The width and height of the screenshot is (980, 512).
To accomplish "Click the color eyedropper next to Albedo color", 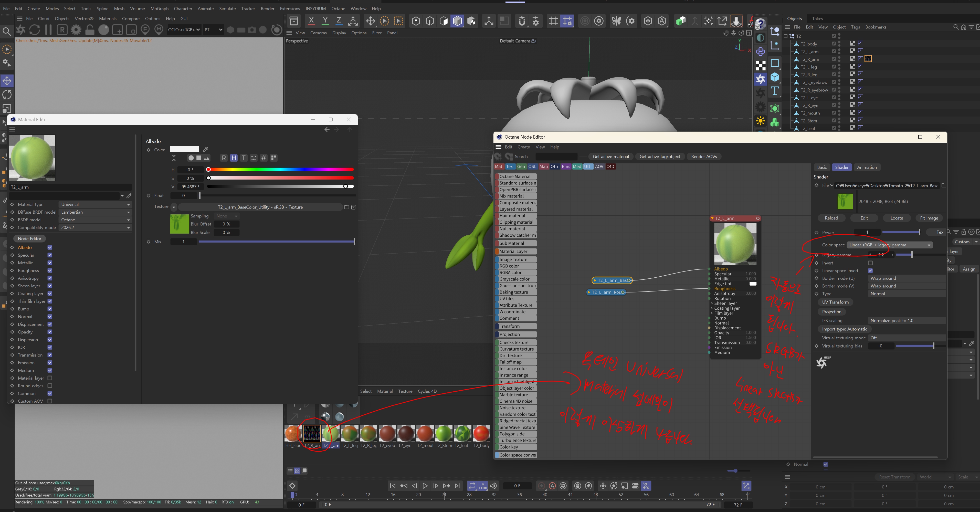I will click(206, 150).
